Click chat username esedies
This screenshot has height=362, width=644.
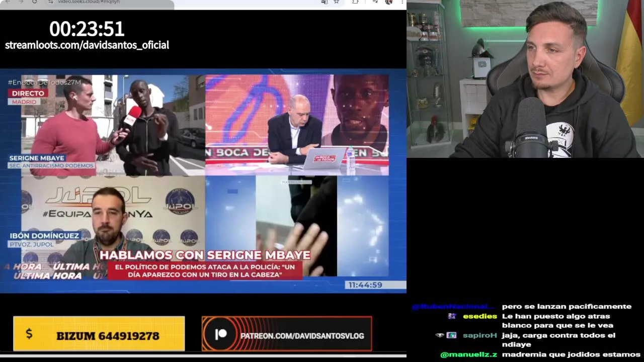tap(480, 316)
